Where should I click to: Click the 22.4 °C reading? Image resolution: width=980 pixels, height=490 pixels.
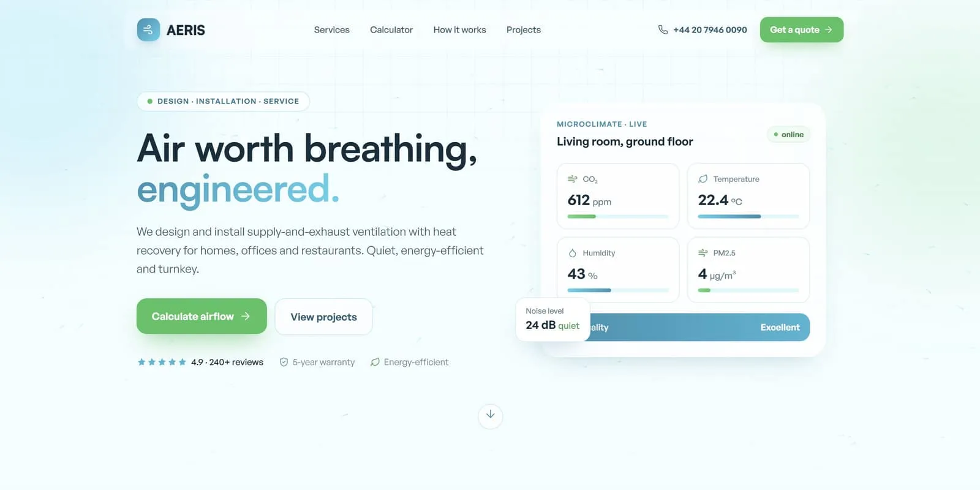point(720,200)
